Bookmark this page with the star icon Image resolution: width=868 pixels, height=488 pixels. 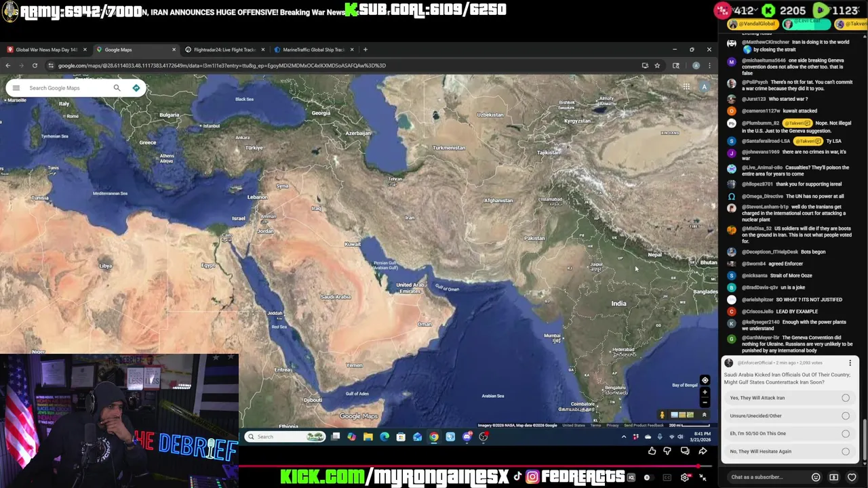(657, 66)
